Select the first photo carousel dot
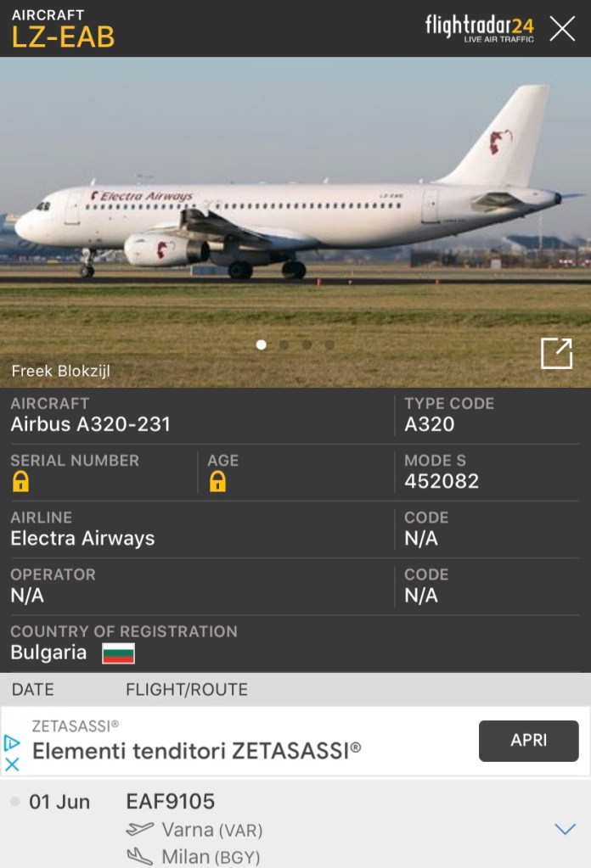Screen dimensions: 591x868 (x=262, y=344)
